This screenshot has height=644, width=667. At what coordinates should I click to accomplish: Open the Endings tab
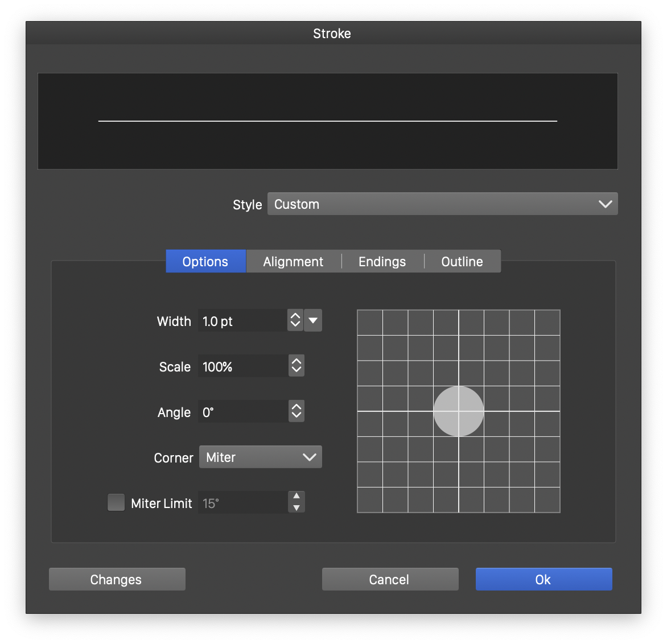(382, 261)
